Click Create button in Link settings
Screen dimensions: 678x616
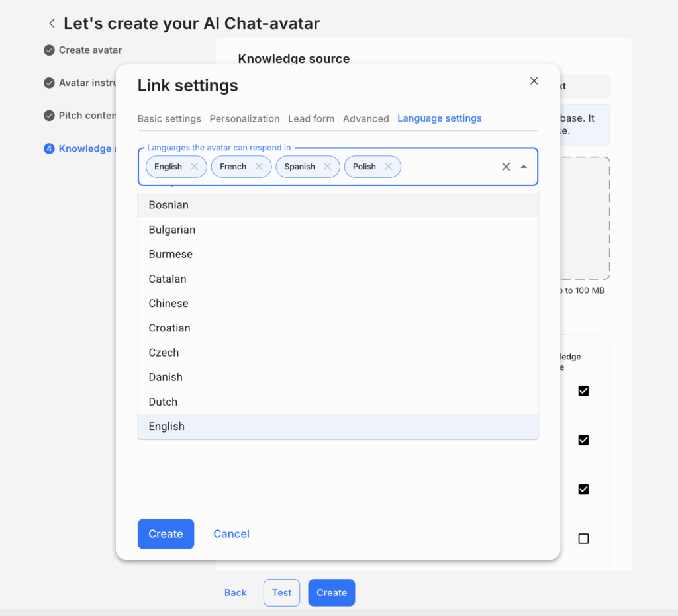click(166, 534)
